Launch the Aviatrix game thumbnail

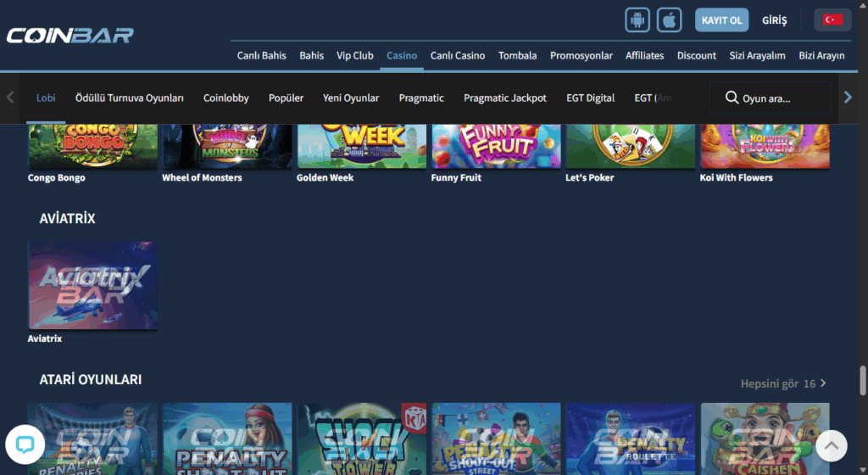click(x=92, y=285)
